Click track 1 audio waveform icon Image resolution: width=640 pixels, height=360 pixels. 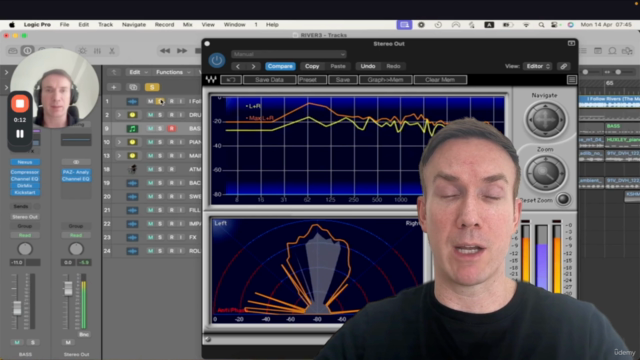132,101
